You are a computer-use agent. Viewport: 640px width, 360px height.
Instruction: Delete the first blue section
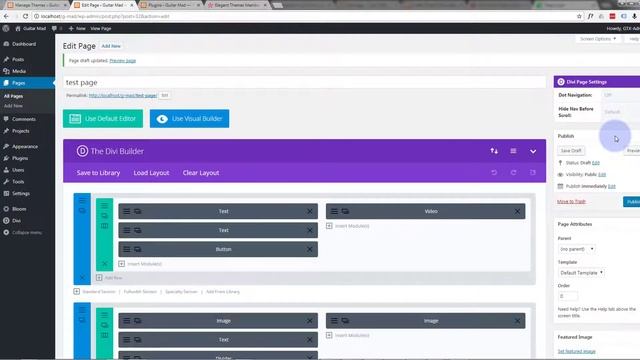point(82,278)
